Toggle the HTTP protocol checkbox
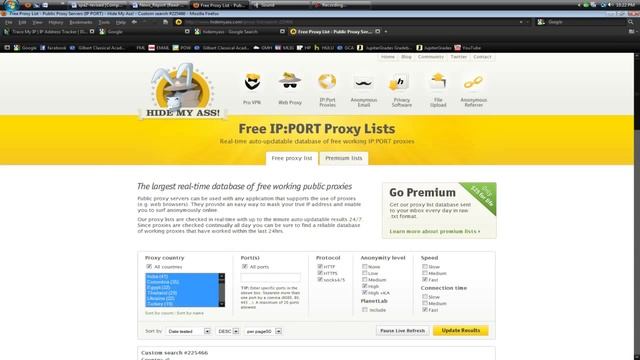 (320, 267)
